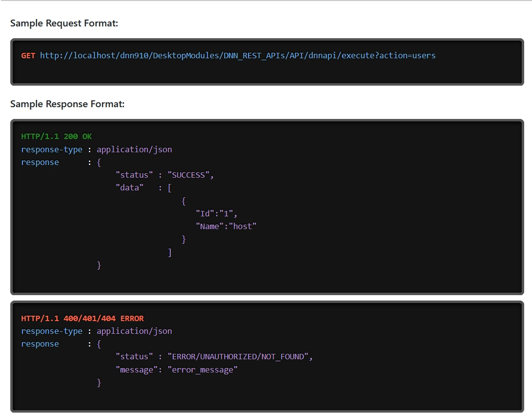Click response-type key in the 200 OK block
This screenshot has width=532, height=418.
tap(52, 149)
